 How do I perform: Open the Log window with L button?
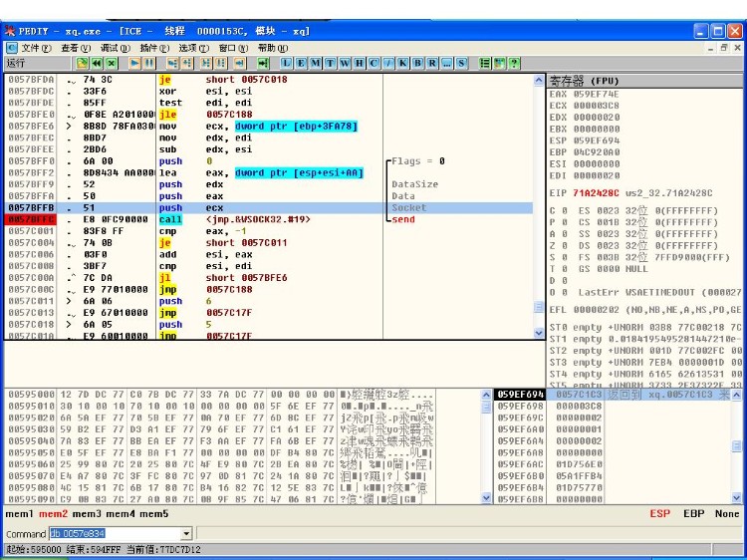click(x=286, y=63)
